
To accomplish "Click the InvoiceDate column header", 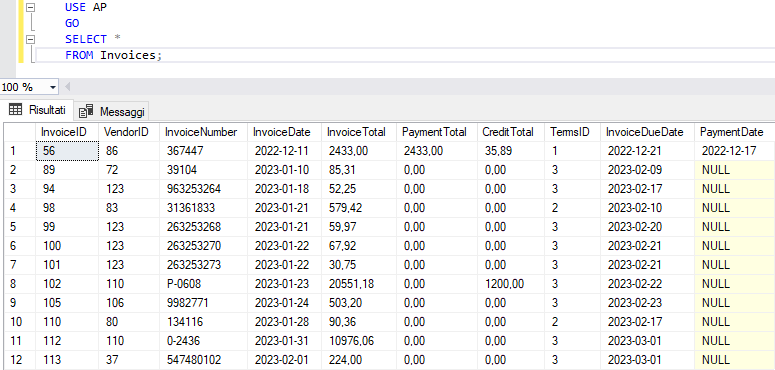I will pos(285,132).
